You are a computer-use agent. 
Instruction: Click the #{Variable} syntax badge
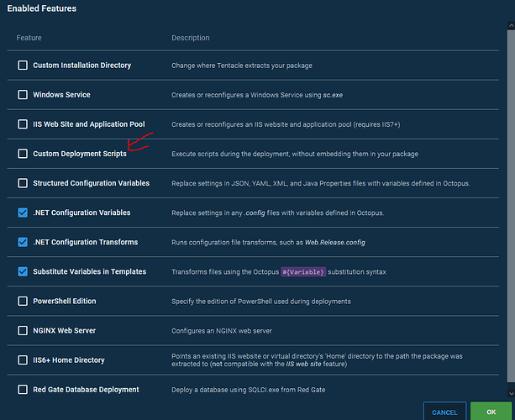tap(303, 271)
